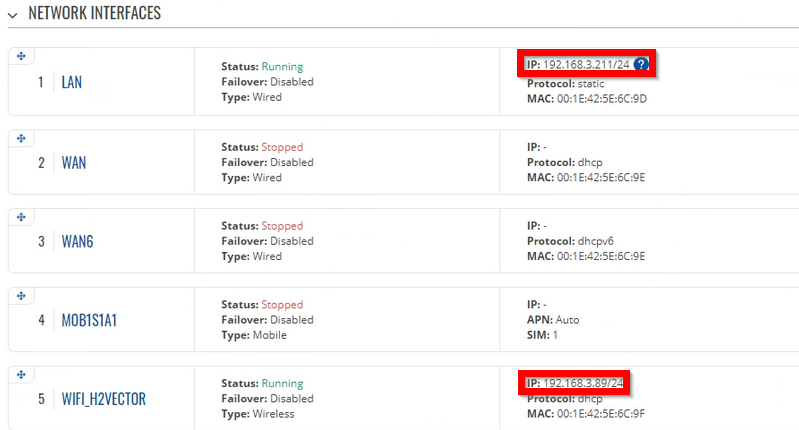The image size is (799, 430).
Task: Click the WIFI_H2VECTOR IP address 192.168.3.89/24
Action: tap(583, 383)
